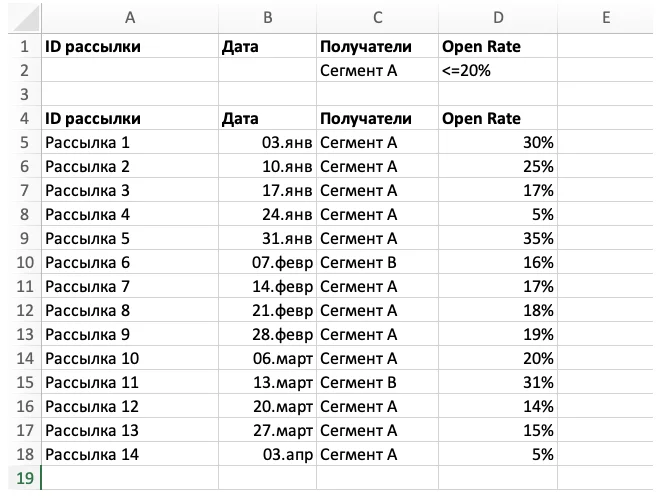Click the Получатели header in row 1

[x=377, y=46]
